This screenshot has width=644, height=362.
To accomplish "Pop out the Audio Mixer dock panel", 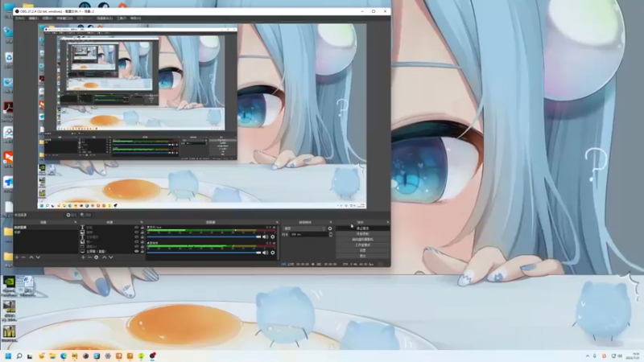I will coord(277,222).
